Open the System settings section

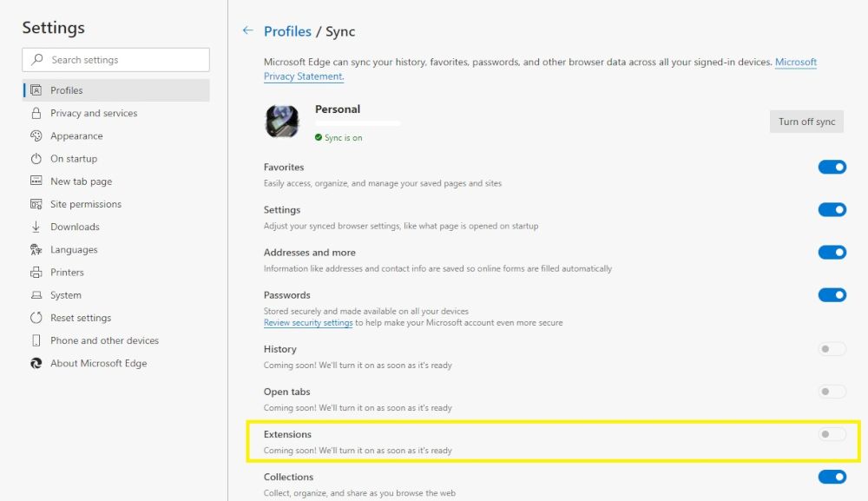pyautogui.click(x=65, y=295)
